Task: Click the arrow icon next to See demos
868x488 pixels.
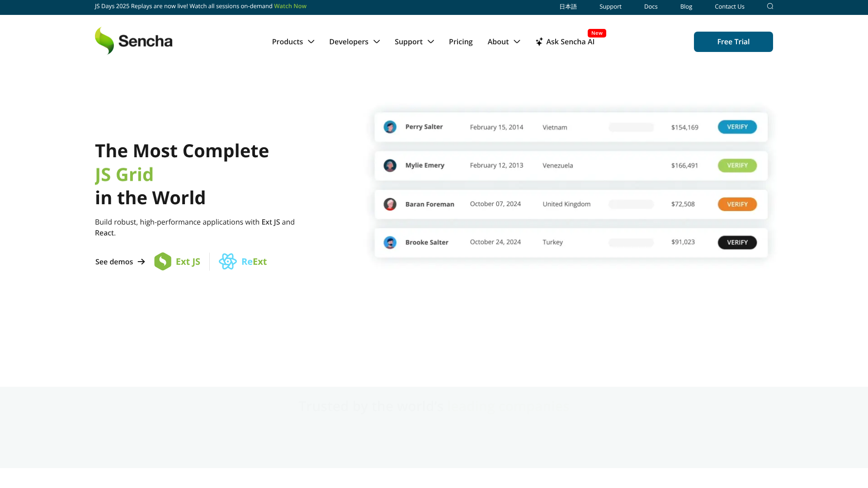Action: (x=142, y=261)
